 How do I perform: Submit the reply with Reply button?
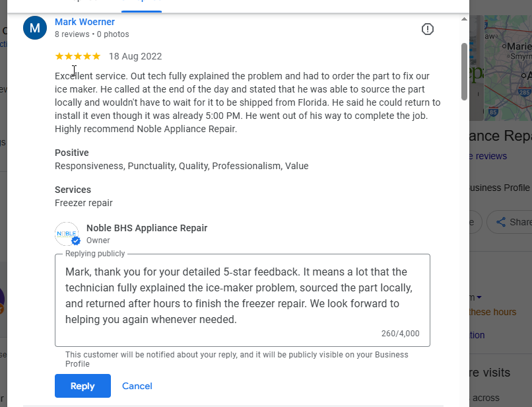83,386
